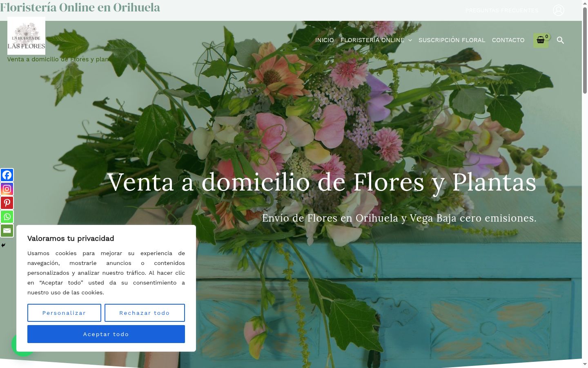Click Rechazar todo cookie button
588x368 pixels.
pos(145,313)
